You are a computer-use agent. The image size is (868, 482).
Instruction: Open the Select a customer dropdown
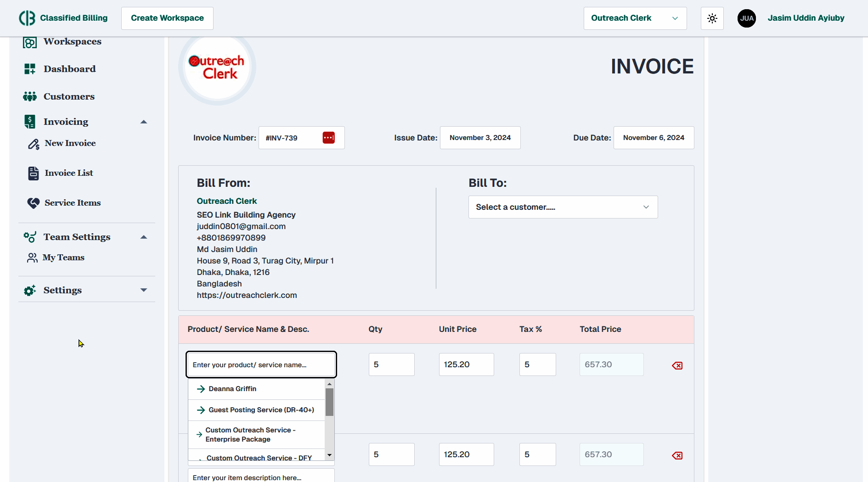[563, 207]
